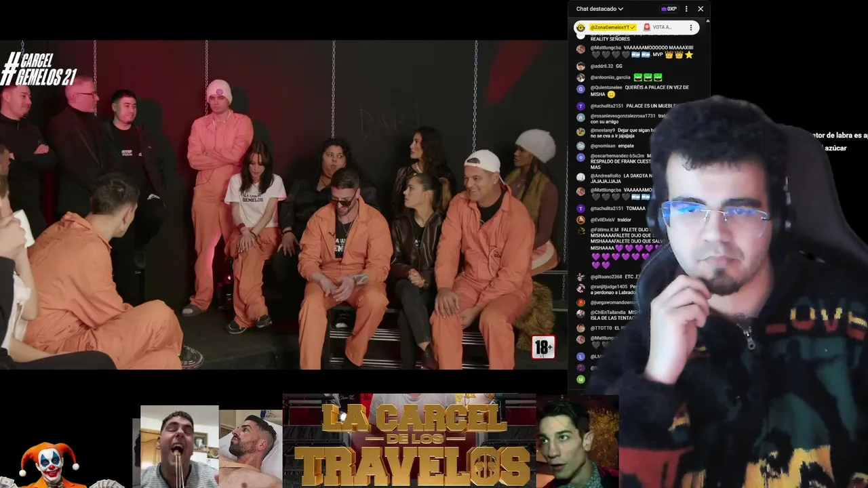Click the streamer webcam overlay

[732, 291]
